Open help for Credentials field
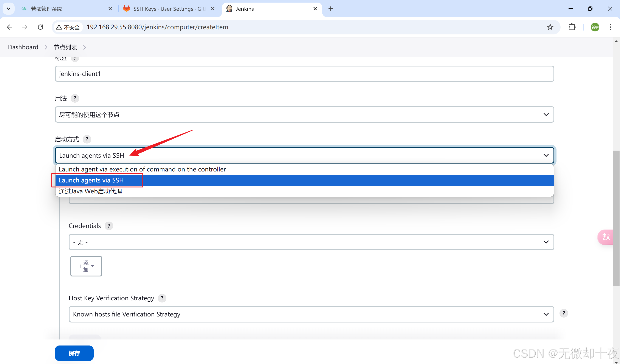 tap(109, 226)
